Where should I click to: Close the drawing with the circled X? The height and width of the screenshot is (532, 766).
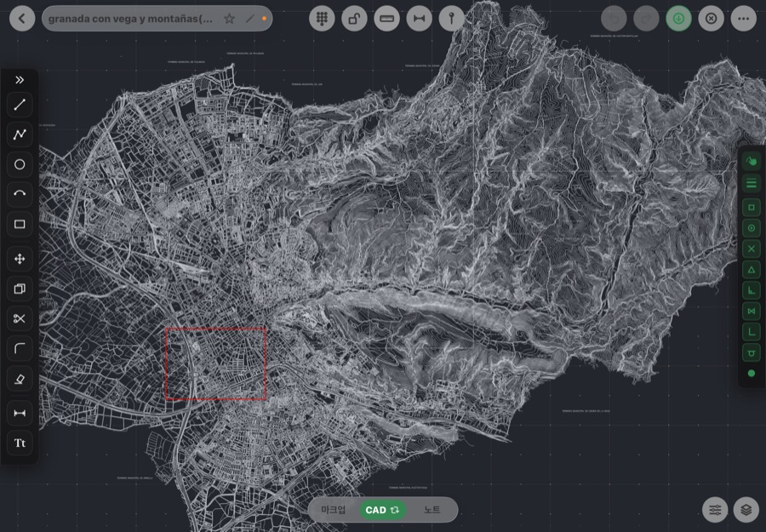[712, 19]
